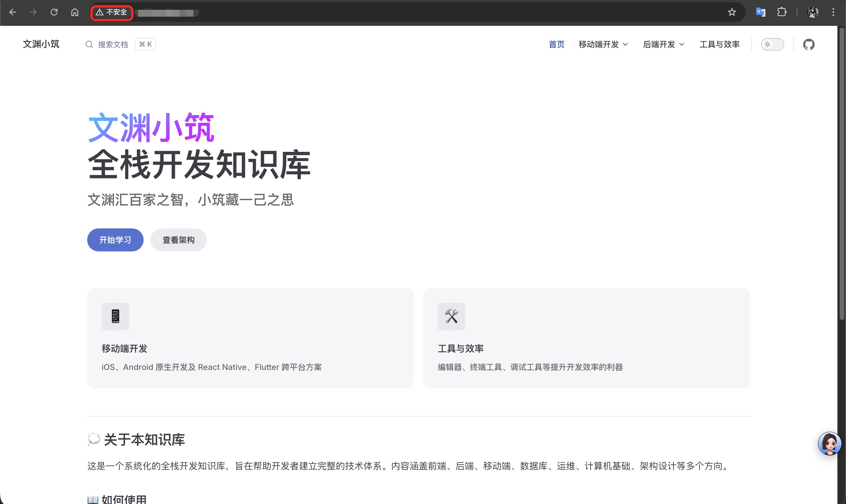Click the 查看架构 button

[x=178, y=240]
